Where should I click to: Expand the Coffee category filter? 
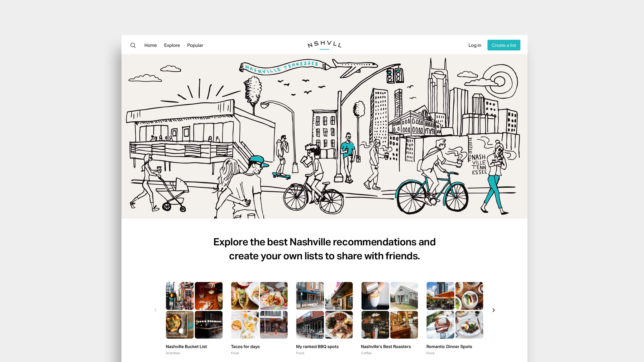coord(366,353)
